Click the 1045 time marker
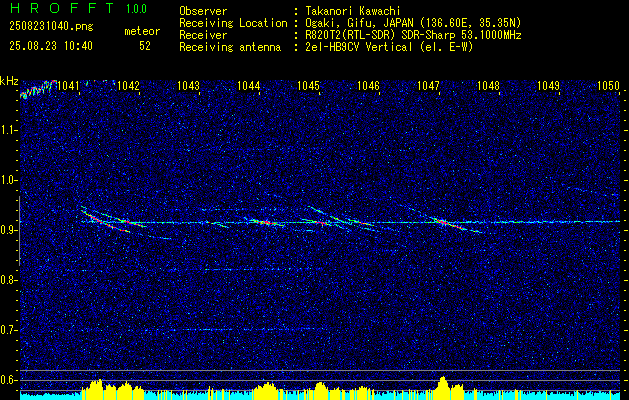Image resolution: width=629 pixels, height=400 pixels. [308, 85]
